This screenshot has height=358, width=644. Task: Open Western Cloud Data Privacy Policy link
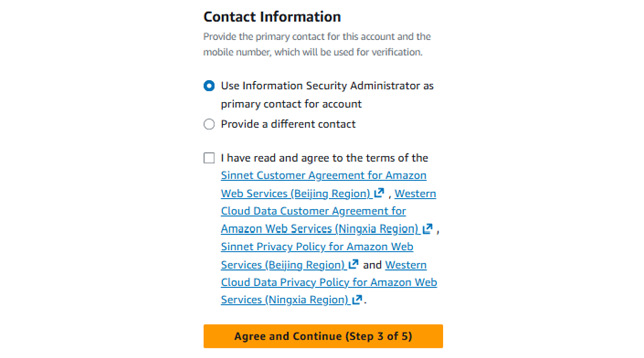pos(406,265)
